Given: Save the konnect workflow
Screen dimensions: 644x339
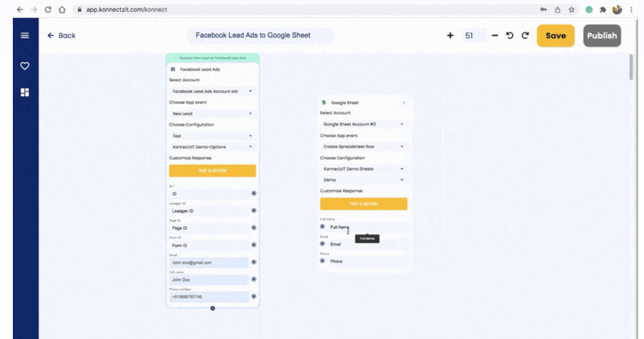Looking at the screenshot, I should [555, 35].
